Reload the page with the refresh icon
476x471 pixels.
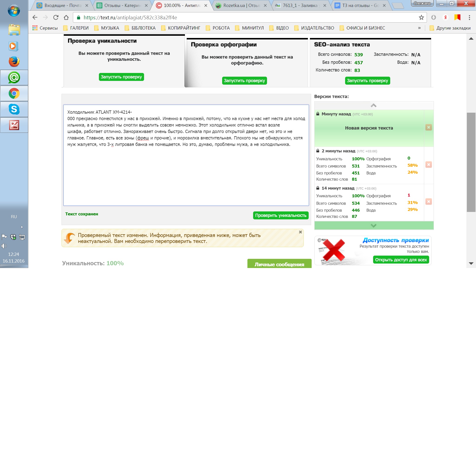click(x=56, y=17)
